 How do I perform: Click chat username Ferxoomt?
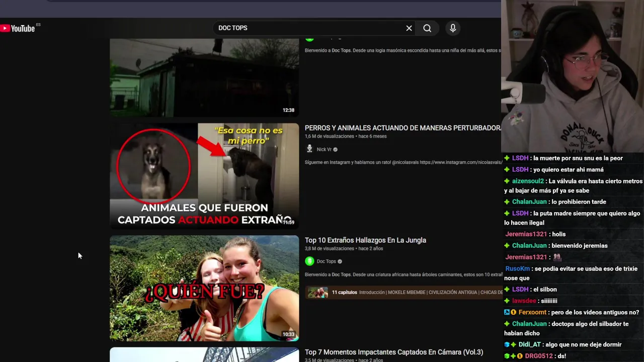tap(532, 312)
